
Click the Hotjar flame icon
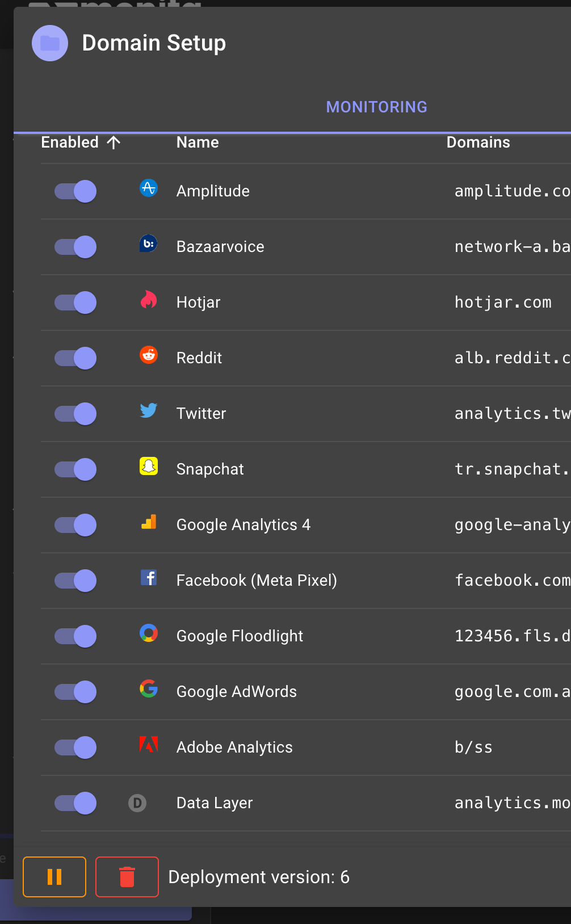click(149, 299)
